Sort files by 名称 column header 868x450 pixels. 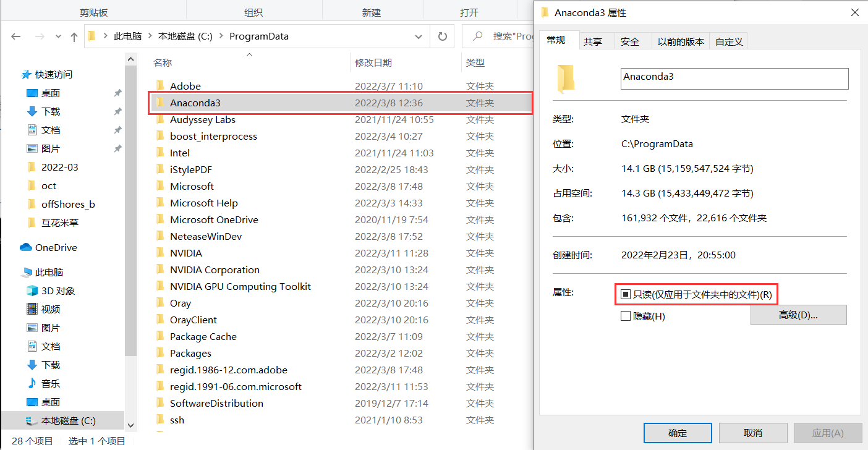(163, 62)
